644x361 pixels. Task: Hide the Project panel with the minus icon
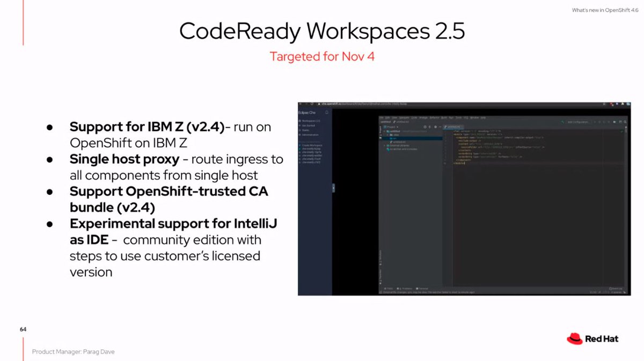coord(440,127)
